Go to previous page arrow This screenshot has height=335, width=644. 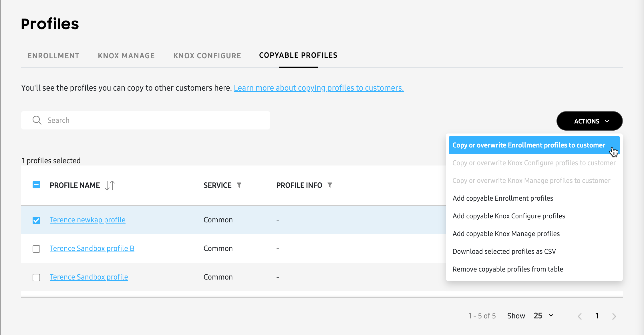(x=580, y=316)
